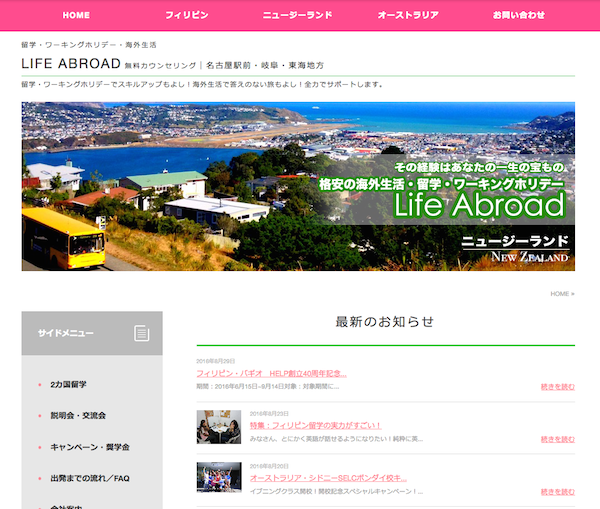Open 説明会・交流会 in the side menu

(78, 416)
